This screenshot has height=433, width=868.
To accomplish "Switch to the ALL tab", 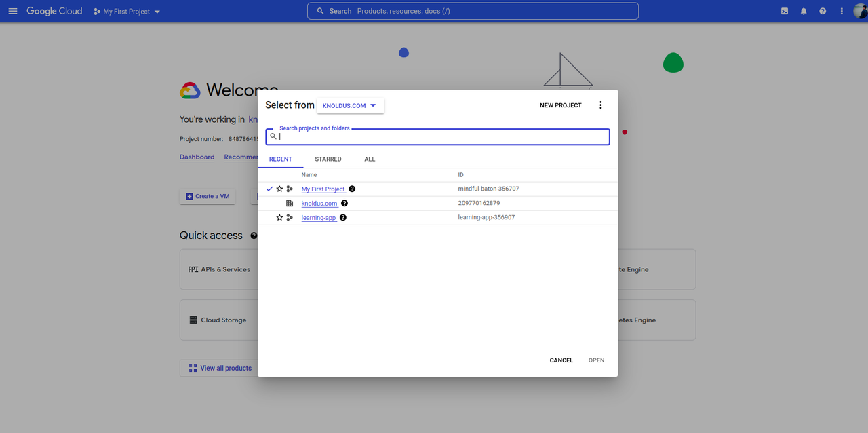I will 370,159.
